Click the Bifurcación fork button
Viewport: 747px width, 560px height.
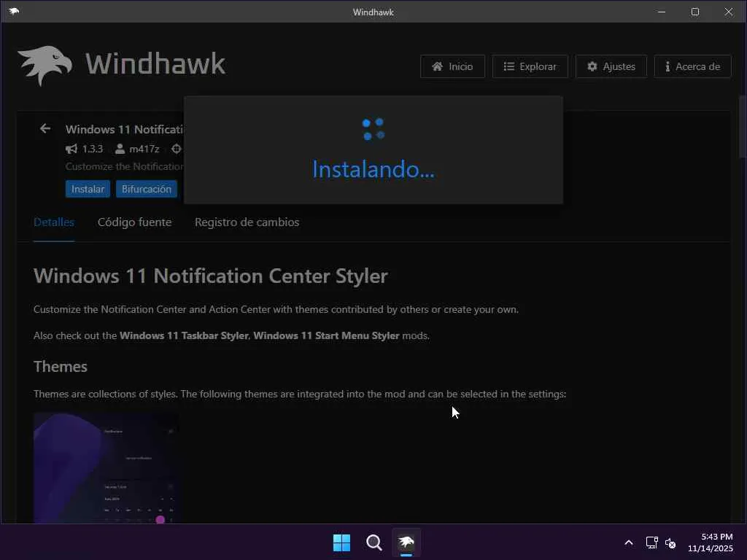(146, 189)
